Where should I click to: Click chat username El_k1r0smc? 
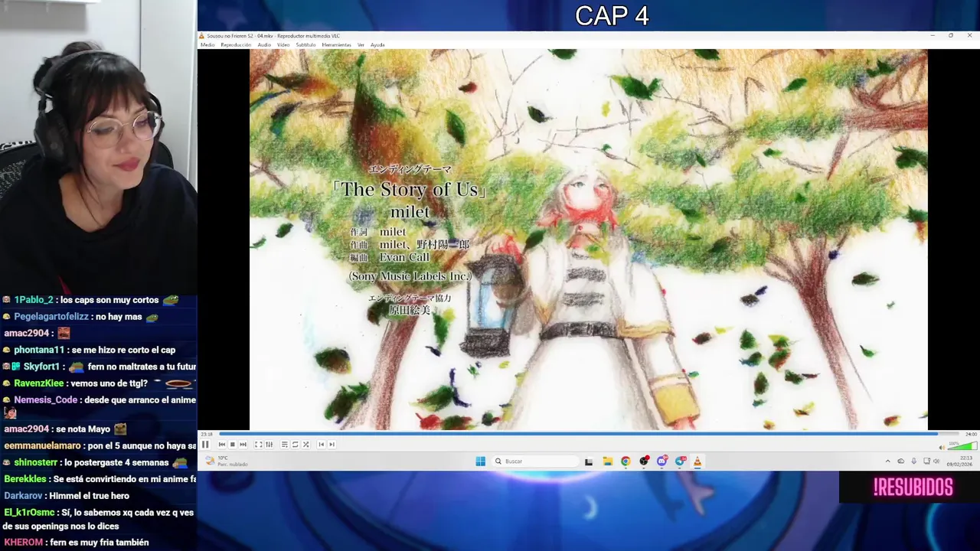click(x=29, y=513)
